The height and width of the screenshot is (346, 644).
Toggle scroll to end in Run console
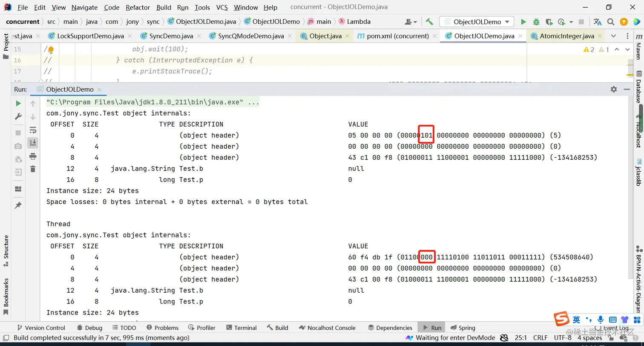(x=33, y=143)
